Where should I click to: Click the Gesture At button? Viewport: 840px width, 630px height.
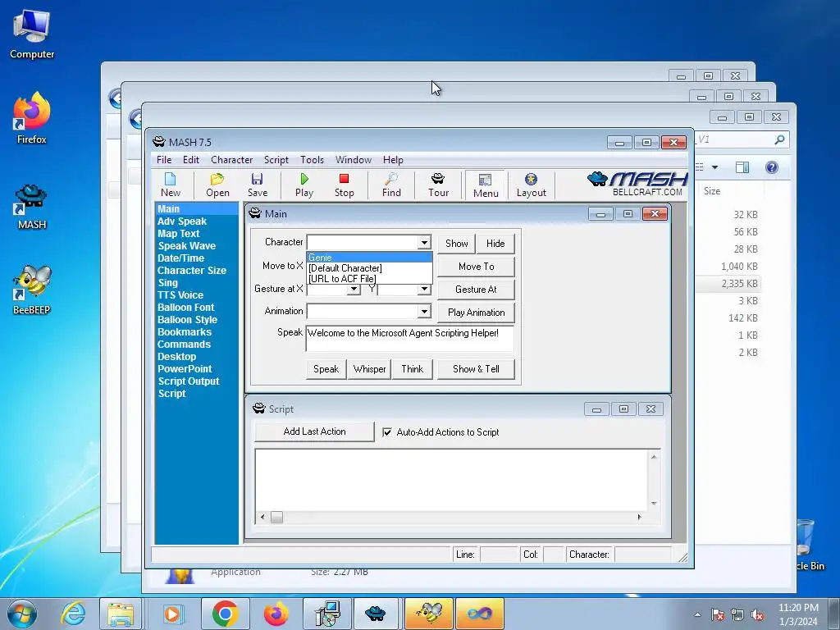pos(477,290)
